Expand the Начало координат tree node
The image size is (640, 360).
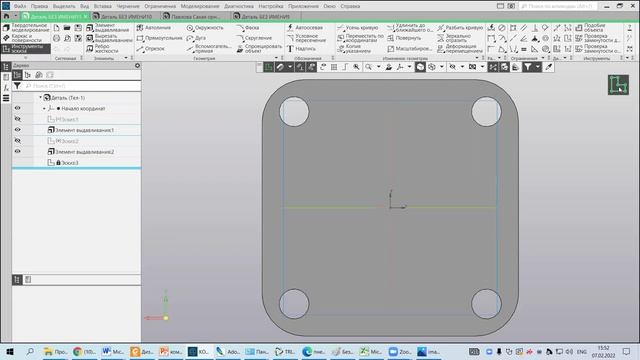(x=44, y=109)
